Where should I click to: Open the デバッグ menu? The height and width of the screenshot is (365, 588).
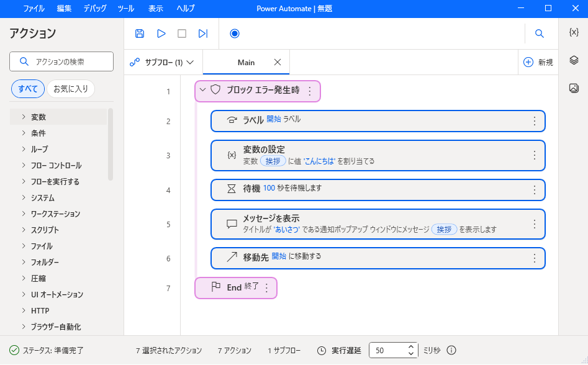coord(94,9)
